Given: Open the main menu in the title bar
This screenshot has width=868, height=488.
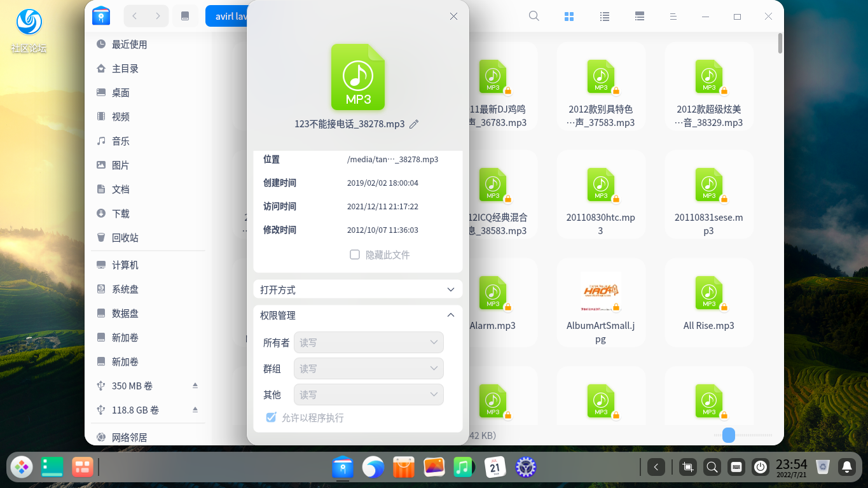Looking at the screenshot, I should coord(673,16).
